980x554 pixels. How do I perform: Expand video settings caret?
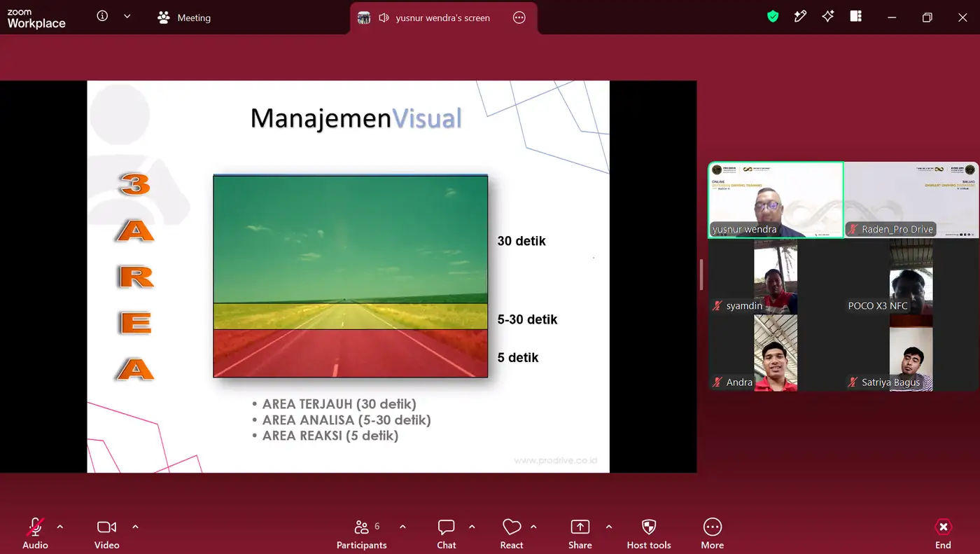coord(135,527)
